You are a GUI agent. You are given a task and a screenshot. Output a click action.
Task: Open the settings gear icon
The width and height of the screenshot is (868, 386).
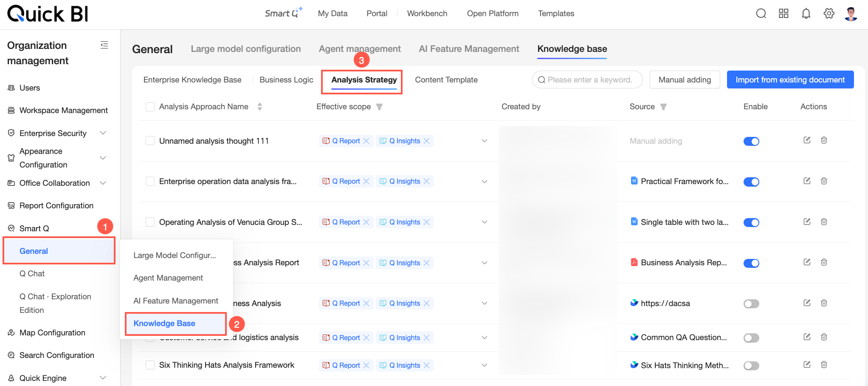[x=829, y=14]
